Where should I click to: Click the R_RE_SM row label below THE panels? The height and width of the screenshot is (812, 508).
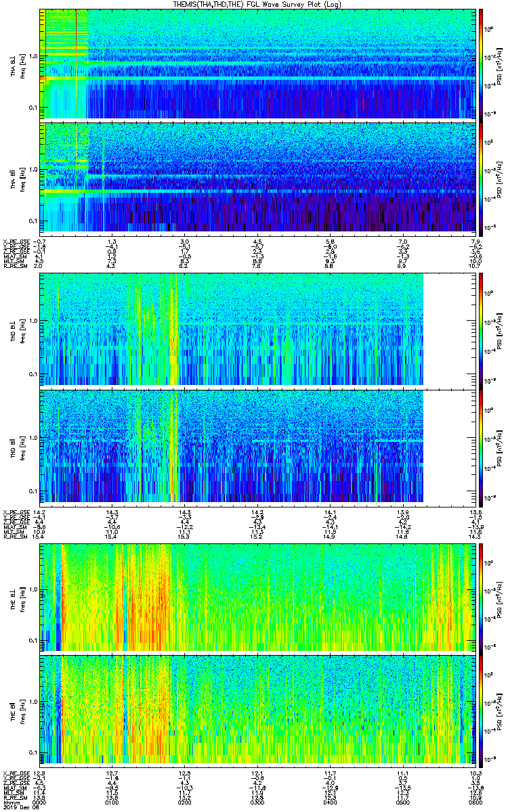point(16,796)
